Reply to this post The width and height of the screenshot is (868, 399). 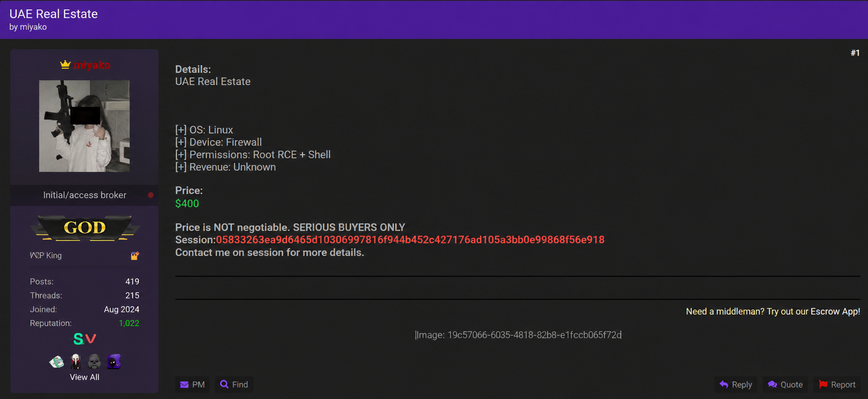(736, 384)
